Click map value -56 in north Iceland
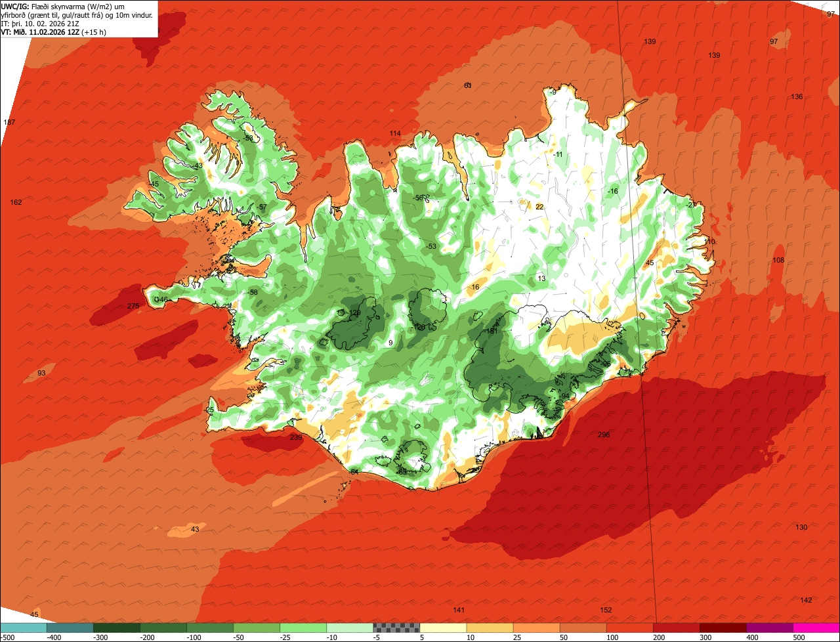Image resolution: width=840 pixels, height=642 pixels. point(418,198)
